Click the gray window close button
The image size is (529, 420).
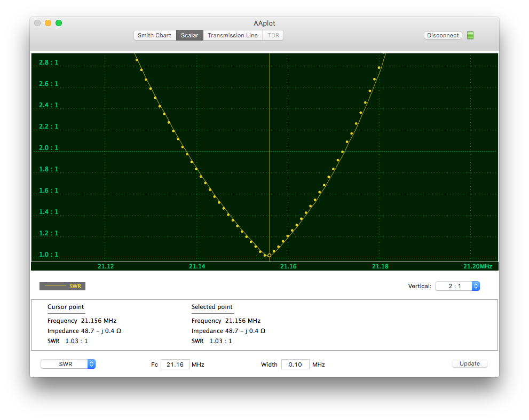pyautogui.click(x=37, y=23)
